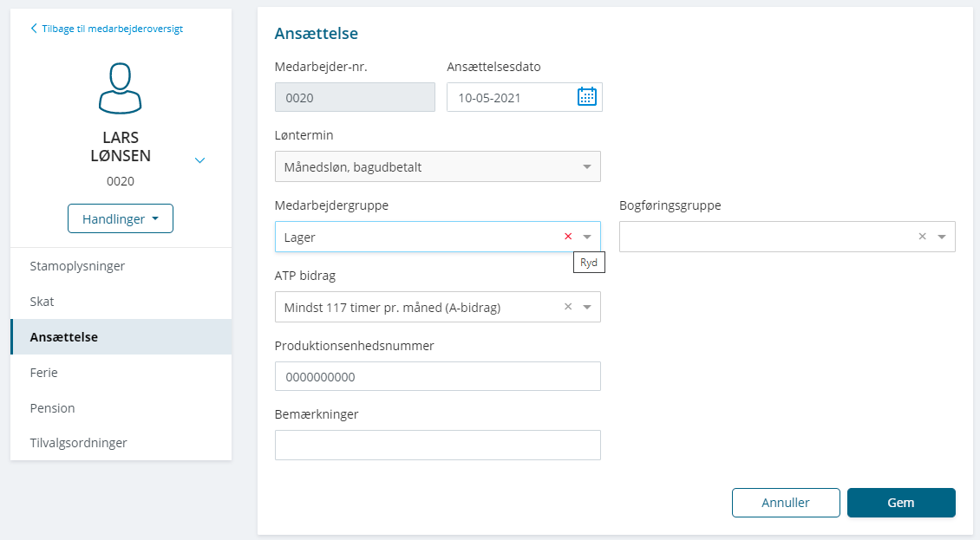Expand the Medarbejdergruppe dropdown arrow

587,237
